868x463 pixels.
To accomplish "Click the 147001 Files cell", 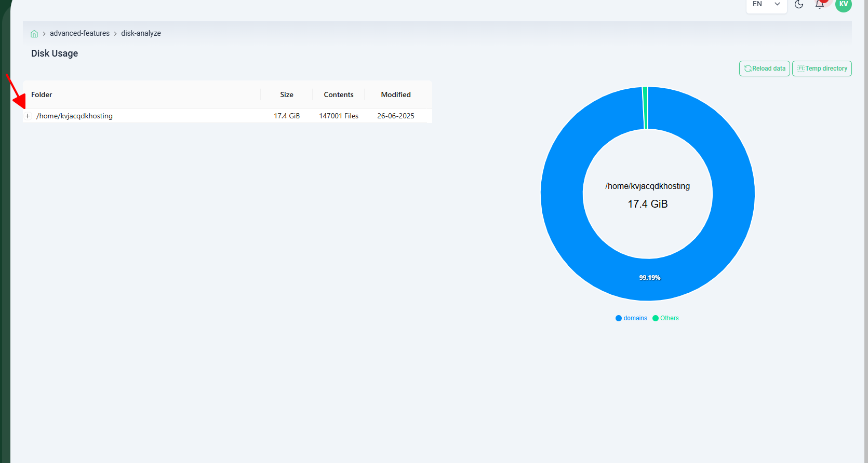I will (x=339, y=116).
